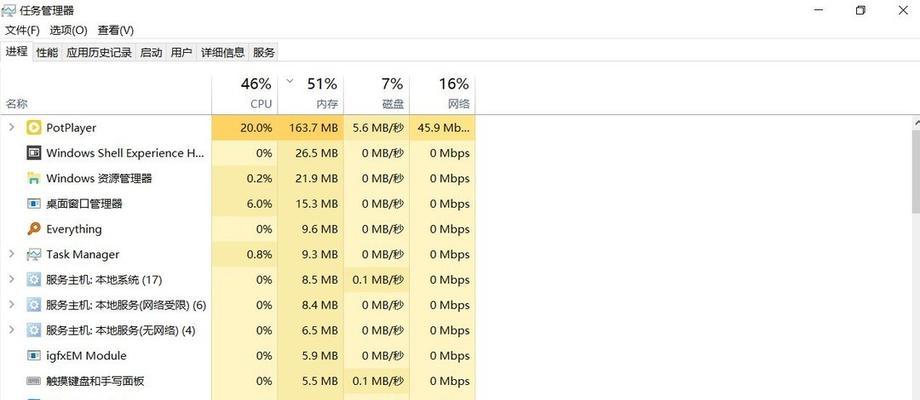Image resolution: width=920 pixels, height=400 pixels.
Task: Click the scrollbar up arrow
Action: pyautogui.click(x=916, y=122)
